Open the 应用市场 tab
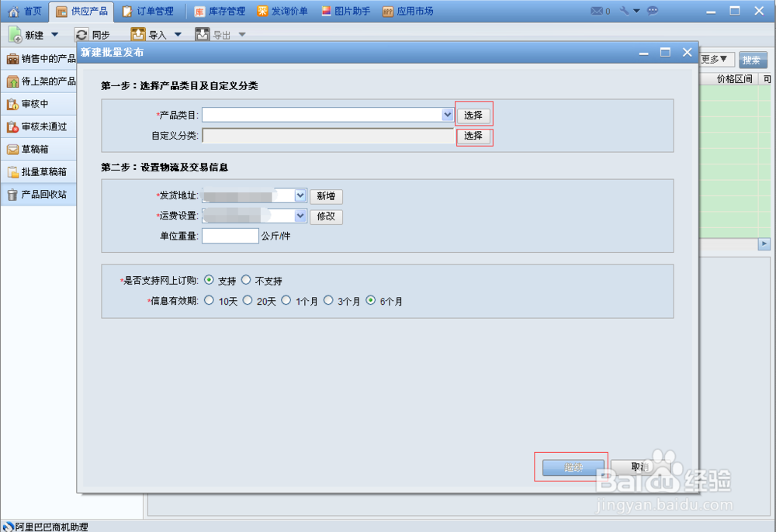Screen dimensions: 776x532 (x=408, y=12)
